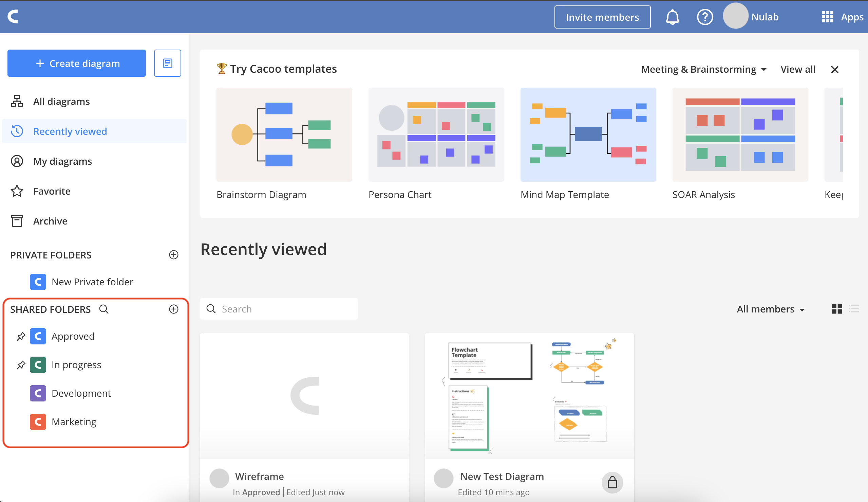868x502 pixels.
Task: Open SOAR Analysis template thumbnail
Action: [740, 135]
